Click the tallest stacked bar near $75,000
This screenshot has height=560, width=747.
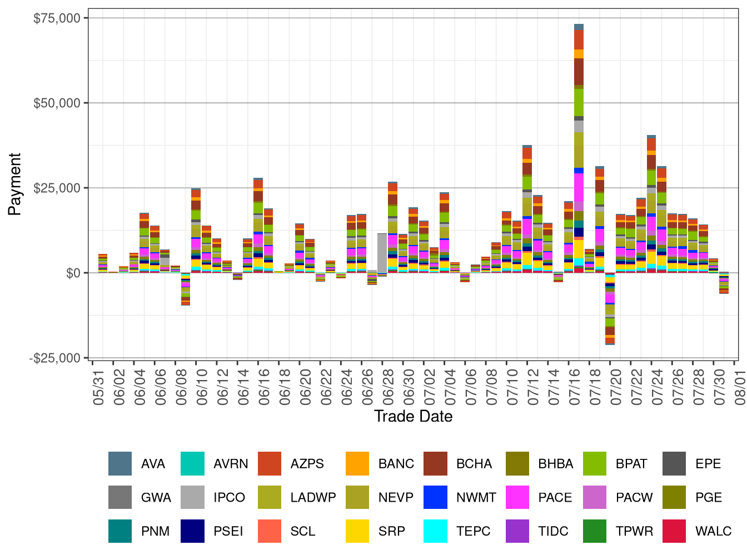click(x=579, y=148)
